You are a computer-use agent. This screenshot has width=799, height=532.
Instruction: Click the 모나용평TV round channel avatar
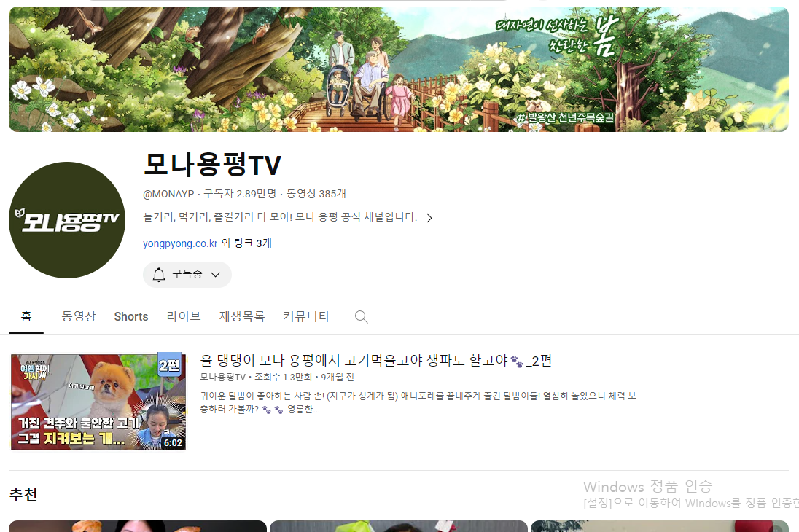click(x=67, y=220)
